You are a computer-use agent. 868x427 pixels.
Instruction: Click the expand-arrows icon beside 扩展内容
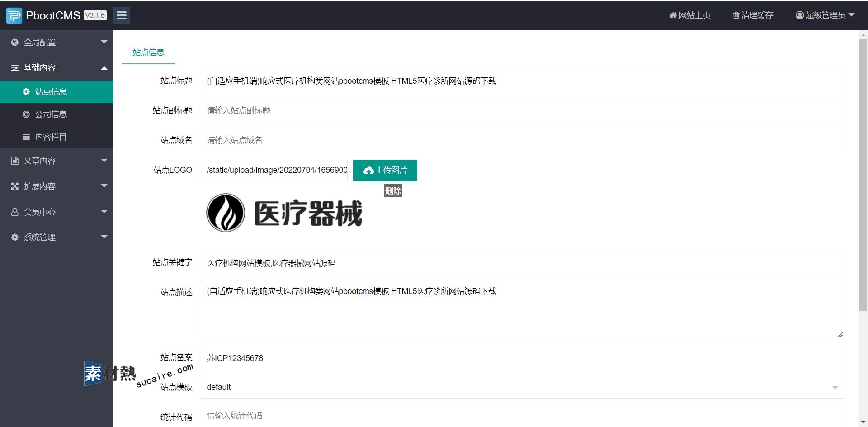tap(15, 186)
